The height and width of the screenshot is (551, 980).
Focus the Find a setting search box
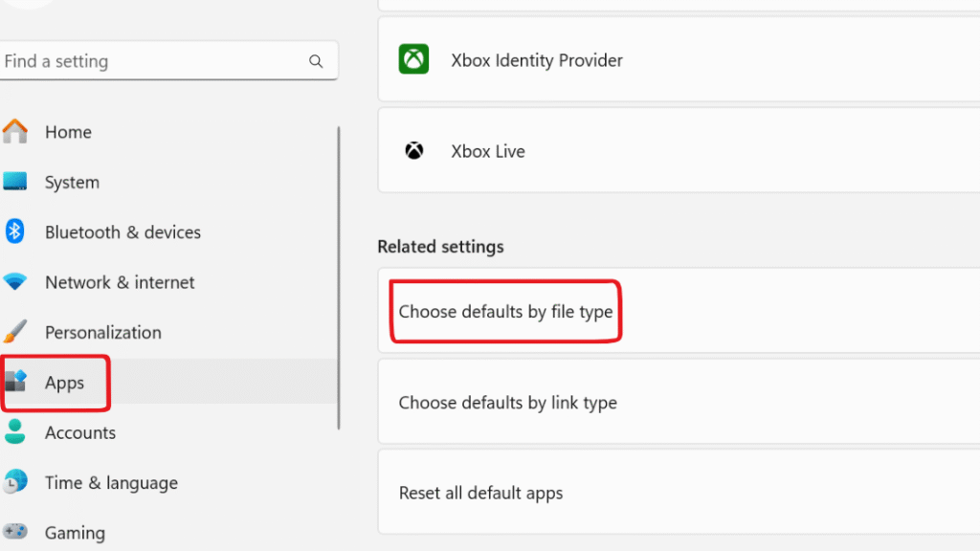(168, 60)
